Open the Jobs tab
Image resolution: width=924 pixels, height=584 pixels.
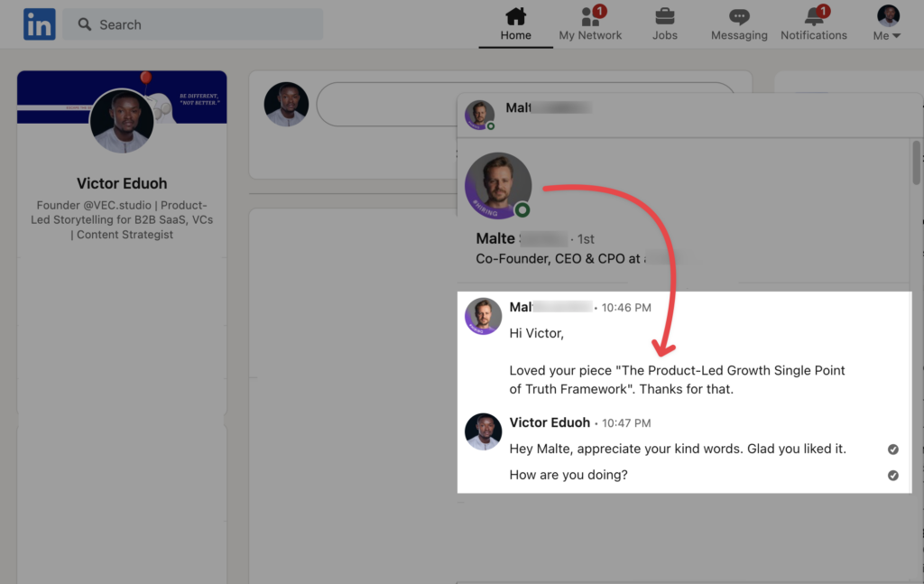(x=665, y=24)
